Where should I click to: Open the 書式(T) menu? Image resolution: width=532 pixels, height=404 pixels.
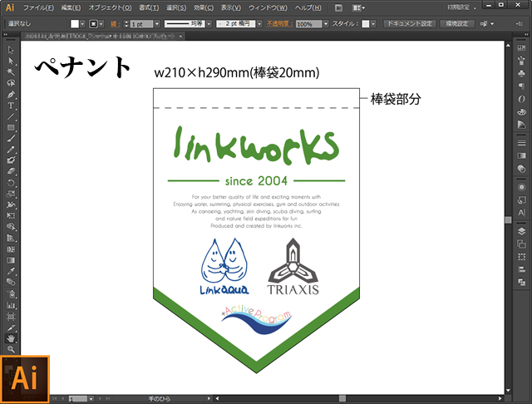pyautogui.click(x=149, y=7)
